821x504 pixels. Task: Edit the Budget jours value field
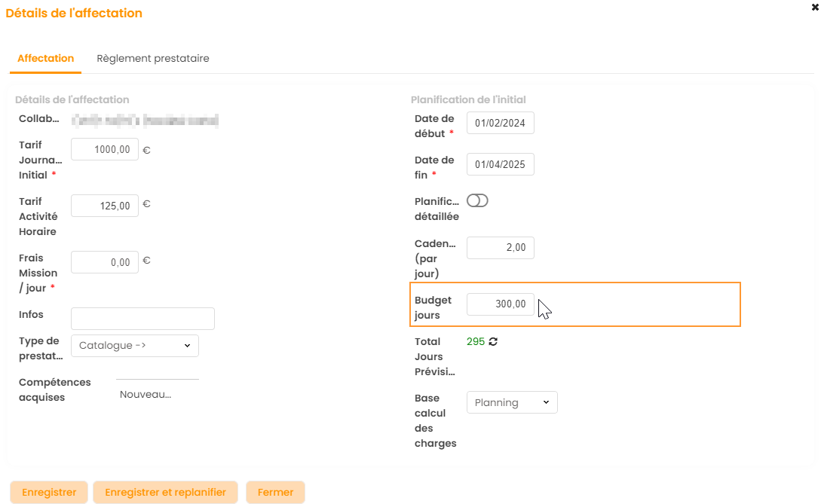[x=501, y=304]
